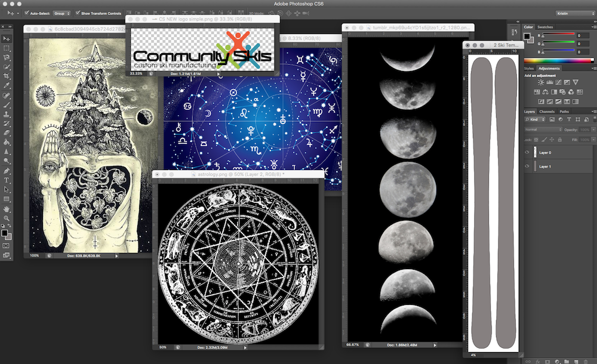This screenshot has width=597, height=364.
Task: Open the layer Kind filter dropdown
Action: [535, 119]
